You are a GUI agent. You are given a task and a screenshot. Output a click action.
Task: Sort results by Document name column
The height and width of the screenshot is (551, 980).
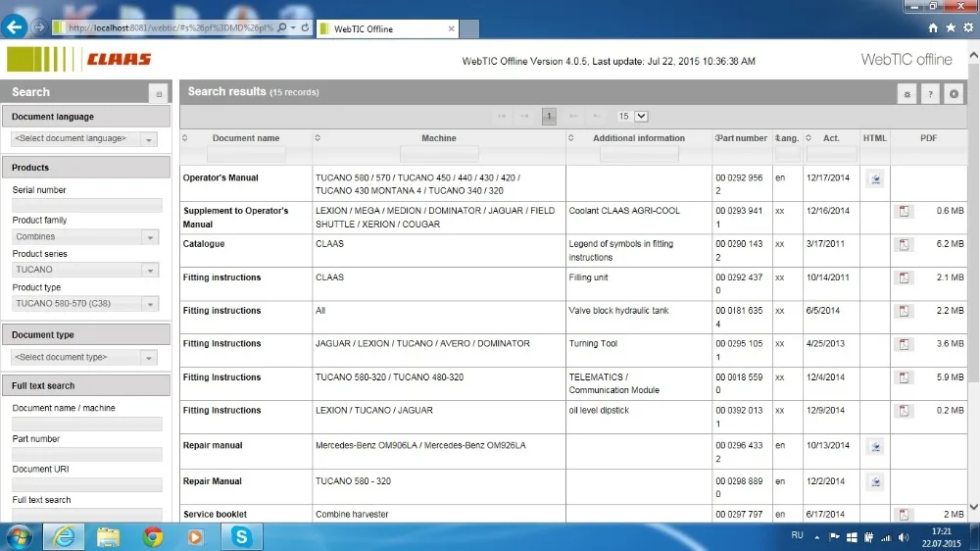pos(246,138)
